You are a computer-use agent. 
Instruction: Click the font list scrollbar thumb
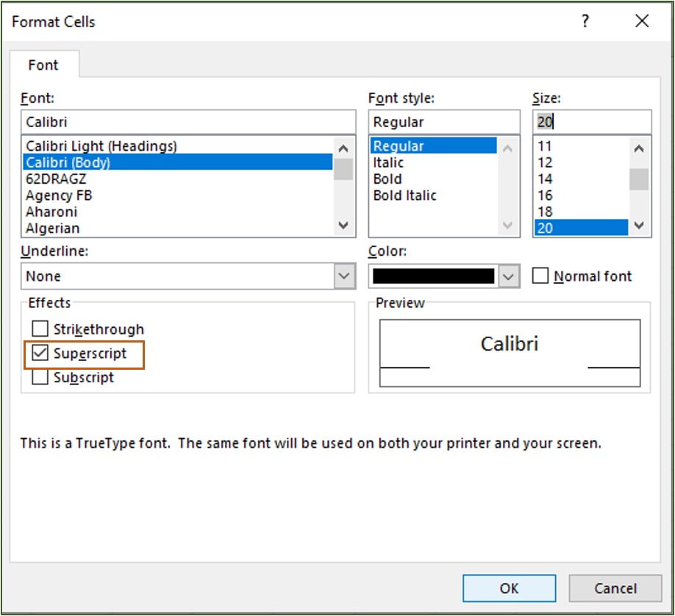point(343,169)
